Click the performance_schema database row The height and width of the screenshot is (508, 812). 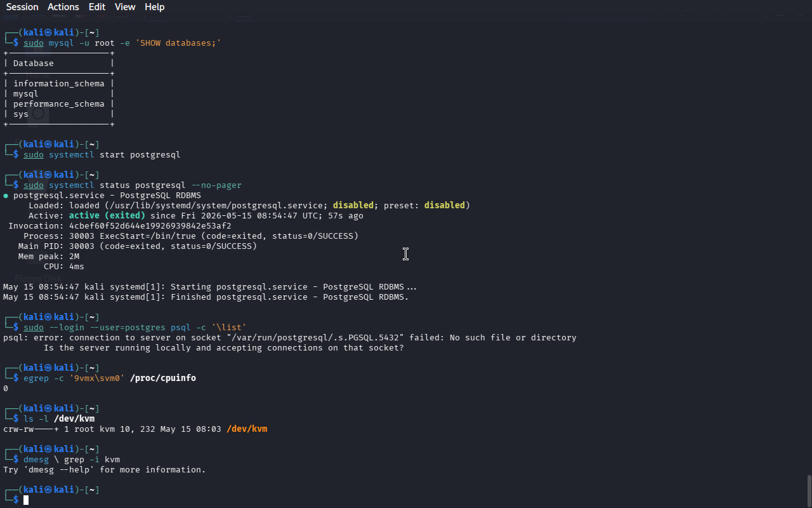tap(59, 104)
